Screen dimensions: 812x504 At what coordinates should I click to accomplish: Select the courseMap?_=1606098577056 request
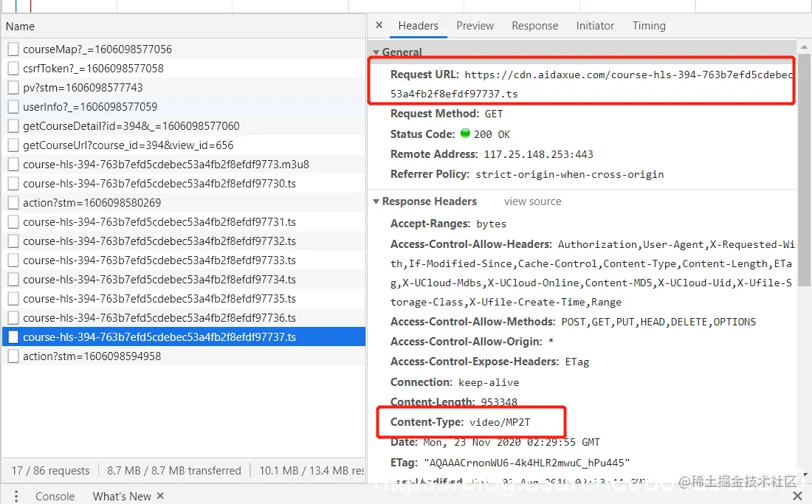184,49
